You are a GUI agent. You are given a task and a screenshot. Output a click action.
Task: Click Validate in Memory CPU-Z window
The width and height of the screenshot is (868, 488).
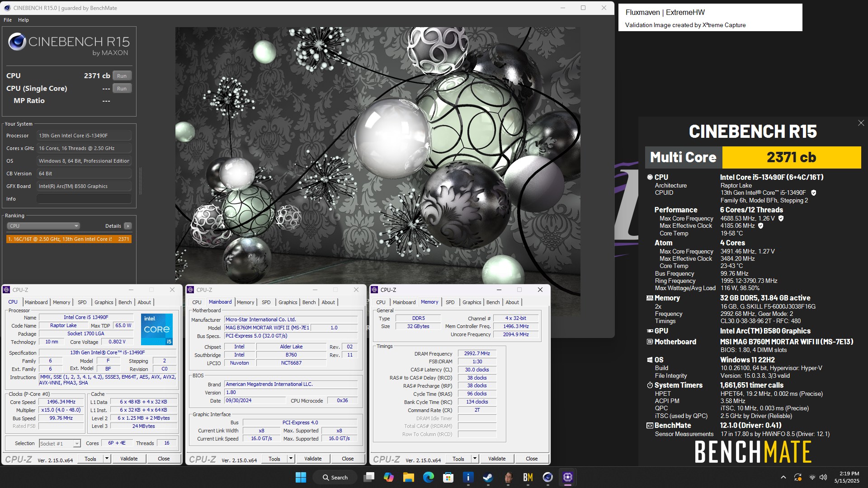click(497, 459)
